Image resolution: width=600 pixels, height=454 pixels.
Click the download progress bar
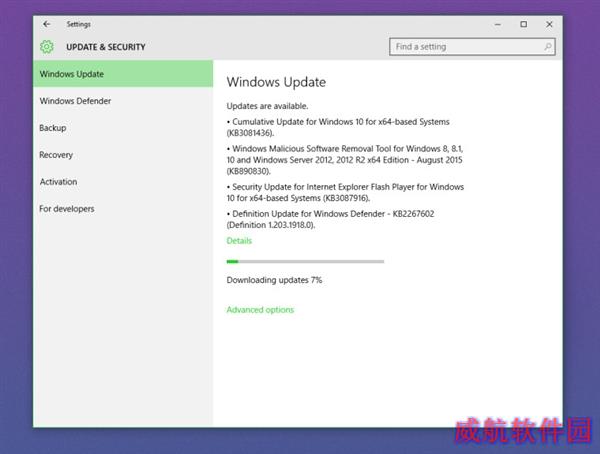305,261
